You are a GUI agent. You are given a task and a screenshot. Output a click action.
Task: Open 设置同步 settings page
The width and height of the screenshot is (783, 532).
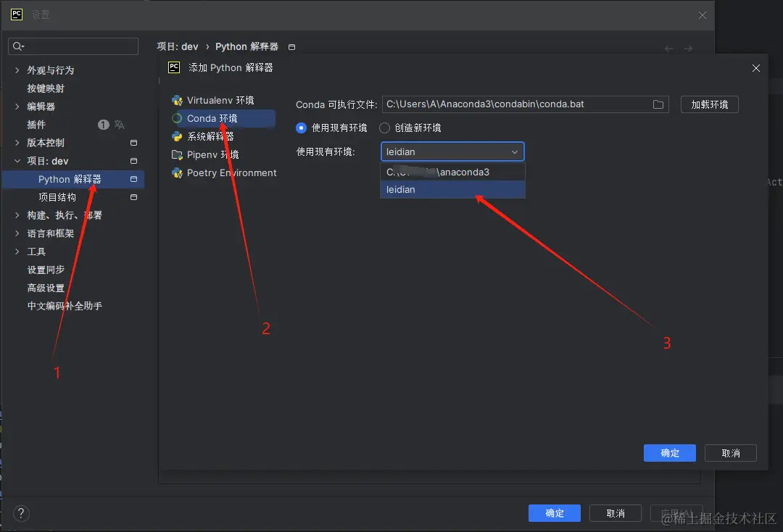46,270
